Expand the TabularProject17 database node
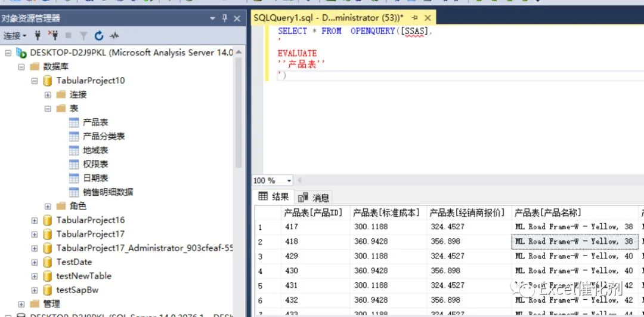 coord(35,235)
